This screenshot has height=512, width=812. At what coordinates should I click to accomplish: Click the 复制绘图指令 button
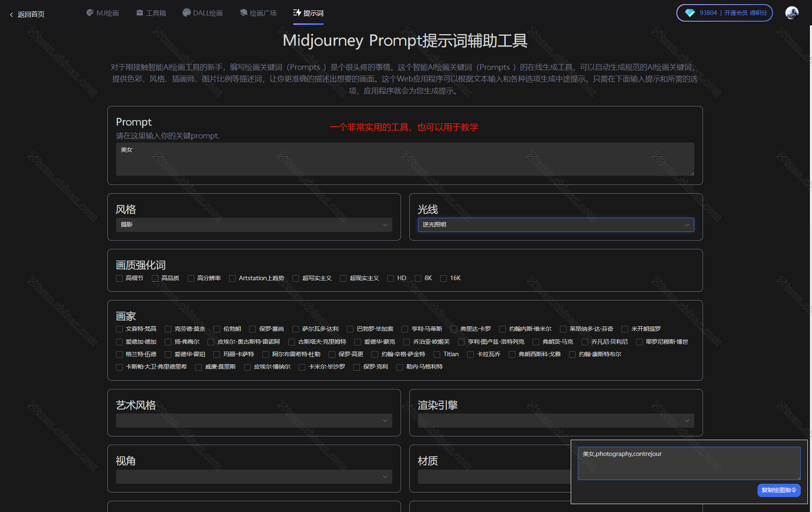click(779, 490)
